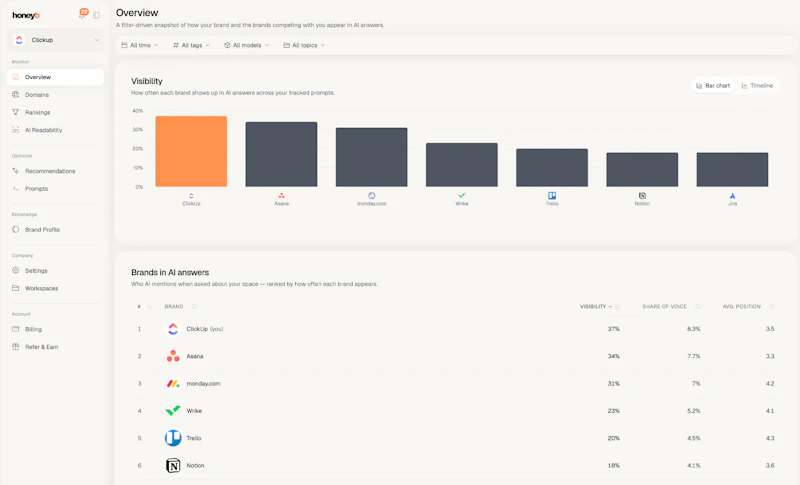Open Rankings page
Viewport: 800px width, 485px height.
point(56,112)
